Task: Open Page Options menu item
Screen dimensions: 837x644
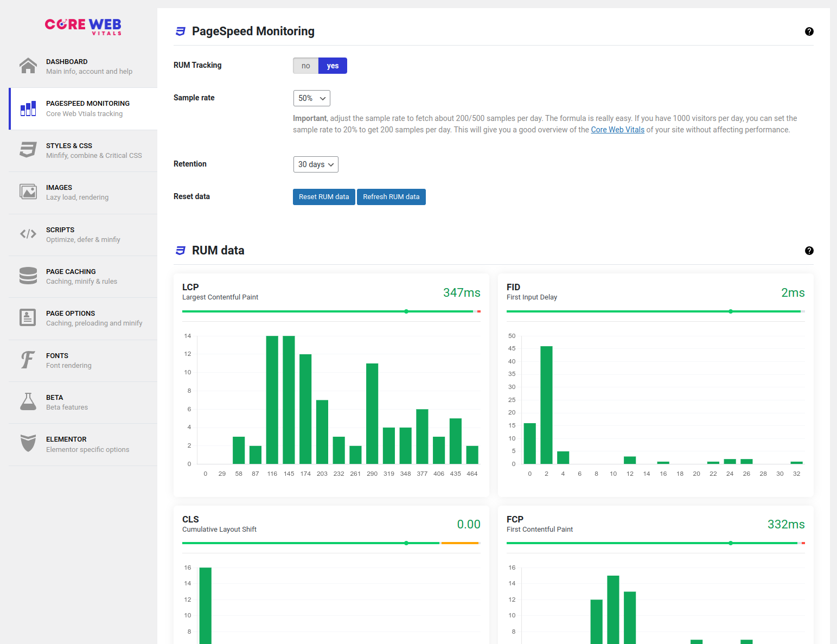Action: click(x=83, y=318)
